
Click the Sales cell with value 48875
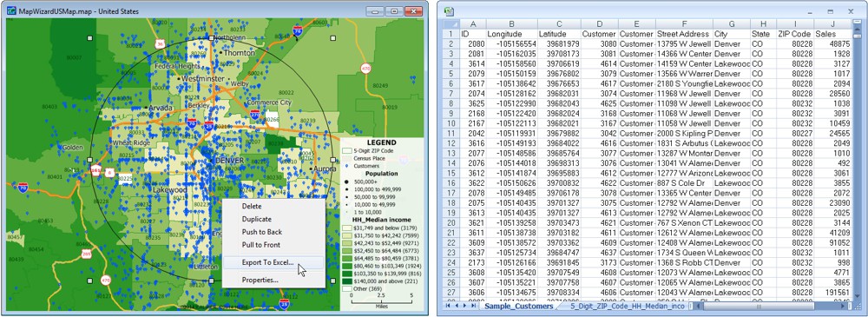pyautogui.click(x=832, y=43)
